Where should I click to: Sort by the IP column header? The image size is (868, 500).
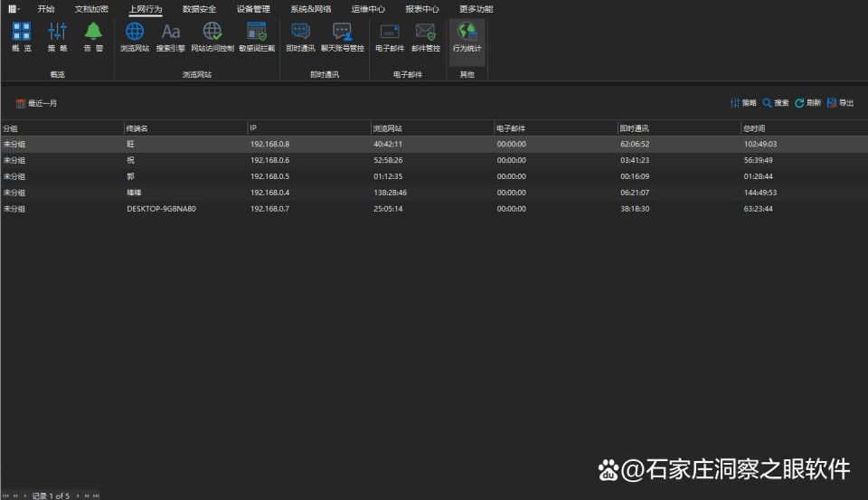pyautogui.click(x=309, y=128)
